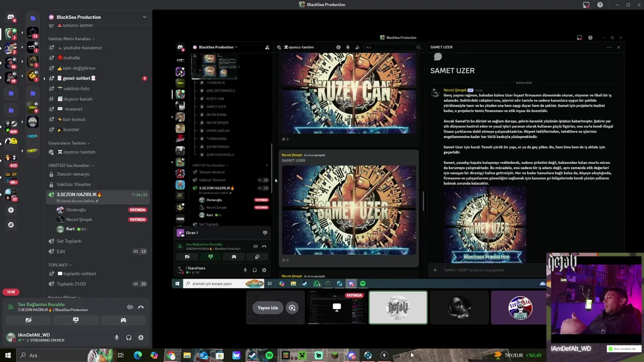
Task: Open the streamed Discord's thread panel options menu
Action: point(609,47)
